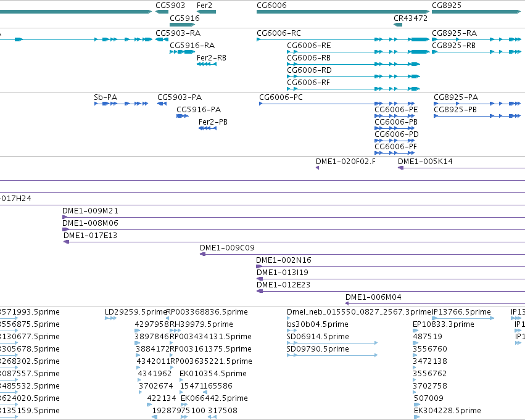
Task: Open the CG6006-PF protein label
Action: [396, 147]
